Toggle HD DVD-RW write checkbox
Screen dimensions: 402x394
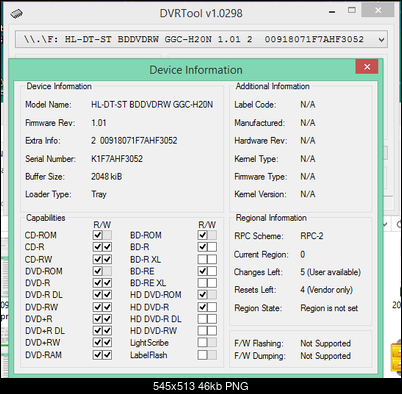point(212,331)
